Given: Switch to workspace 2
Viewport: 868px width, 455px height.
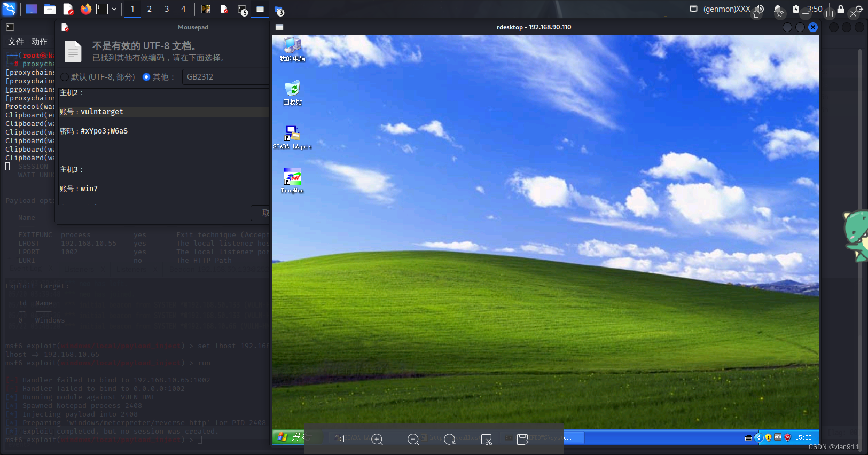Looking at the screenshot, I should [x=150, y=9].
